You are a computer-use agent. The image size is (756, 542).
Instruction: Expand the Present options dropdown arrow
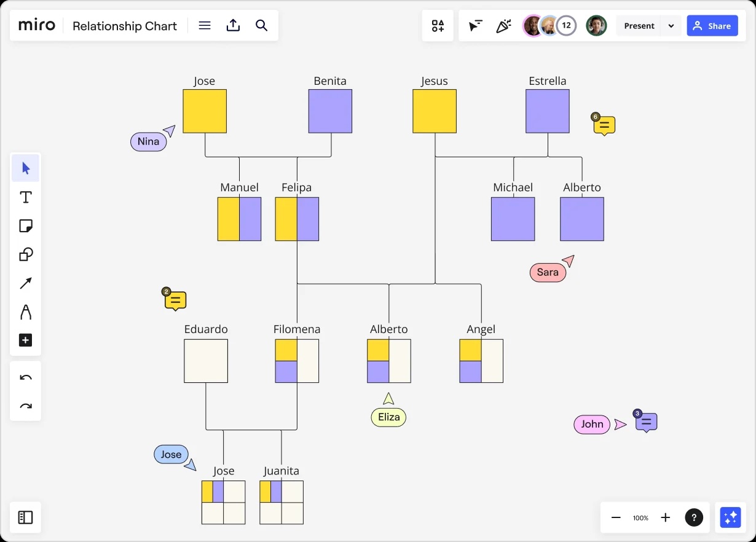coord(671,26)
